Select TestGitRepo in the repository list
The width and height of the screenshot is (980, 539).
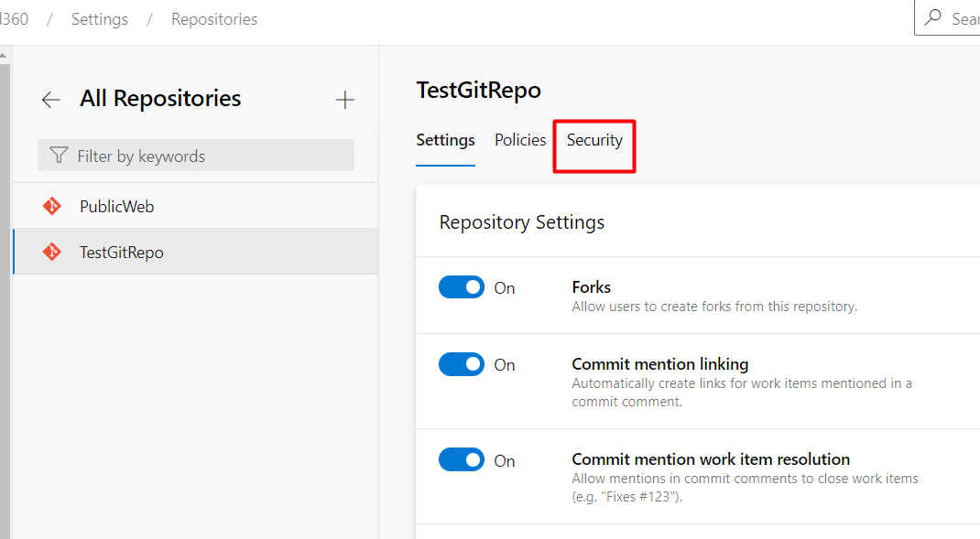(x=122, y=252)
